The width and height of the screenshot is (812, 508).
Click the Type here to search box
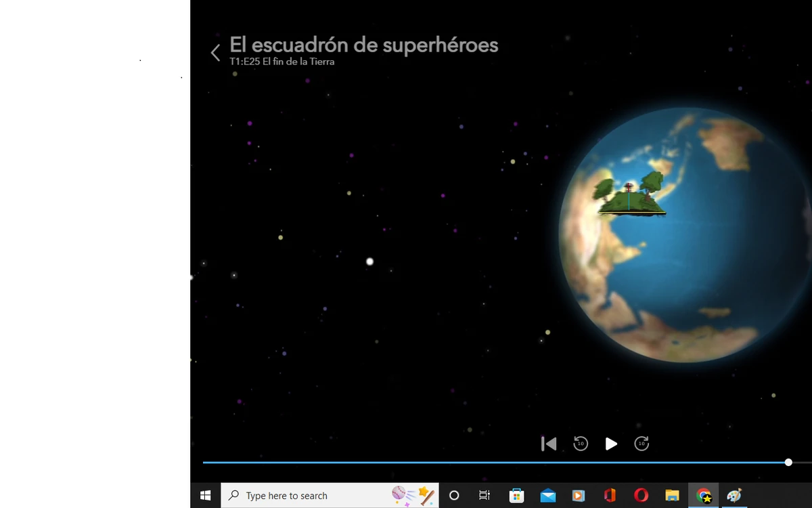coord(330,495)
